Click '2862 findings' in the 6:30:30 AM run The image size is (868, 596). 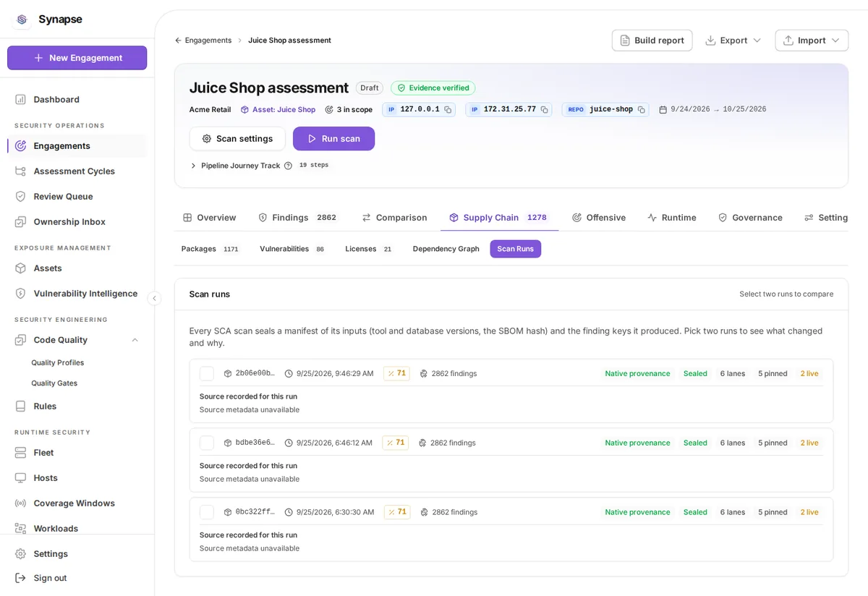(455, 512)
